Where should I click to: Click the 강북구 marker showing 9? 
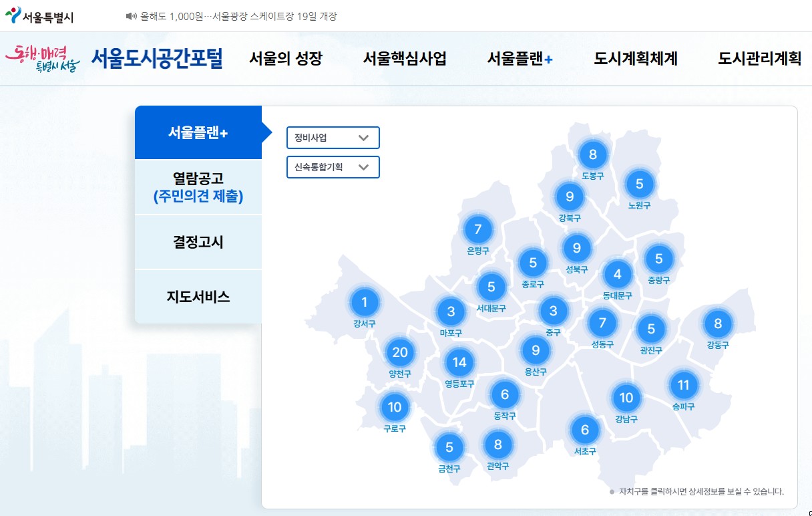pos(570,197)
